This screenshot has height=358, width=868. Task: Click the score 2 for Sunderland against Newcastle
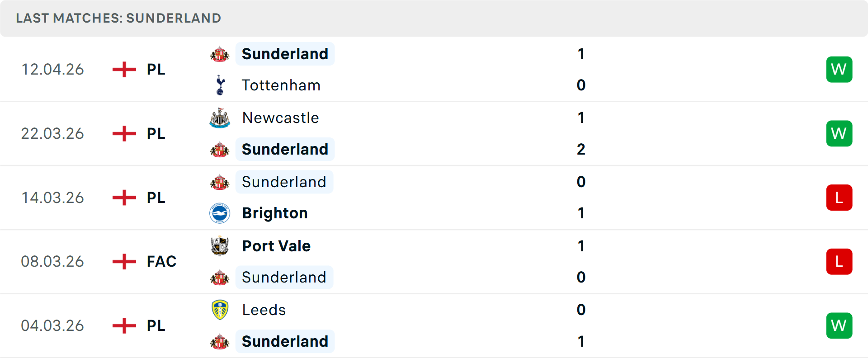click(581, 149)
